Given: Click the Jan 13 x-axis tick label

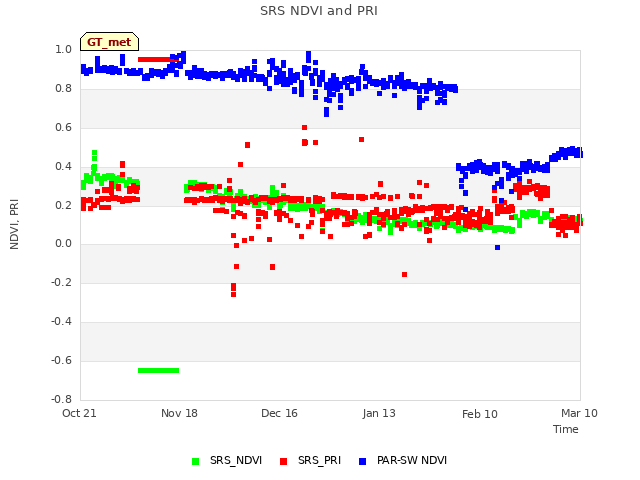Looking at the screenshot, I should (379, 413).
